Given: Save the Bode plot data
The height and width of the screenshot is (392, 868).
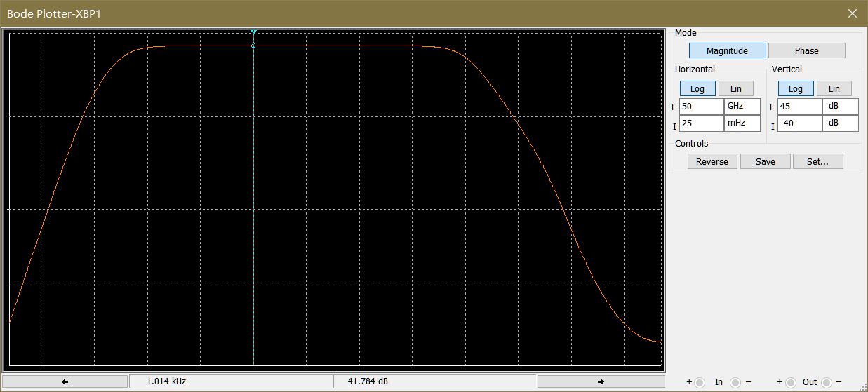Looking at the screenshot, I should coord(766,161).
